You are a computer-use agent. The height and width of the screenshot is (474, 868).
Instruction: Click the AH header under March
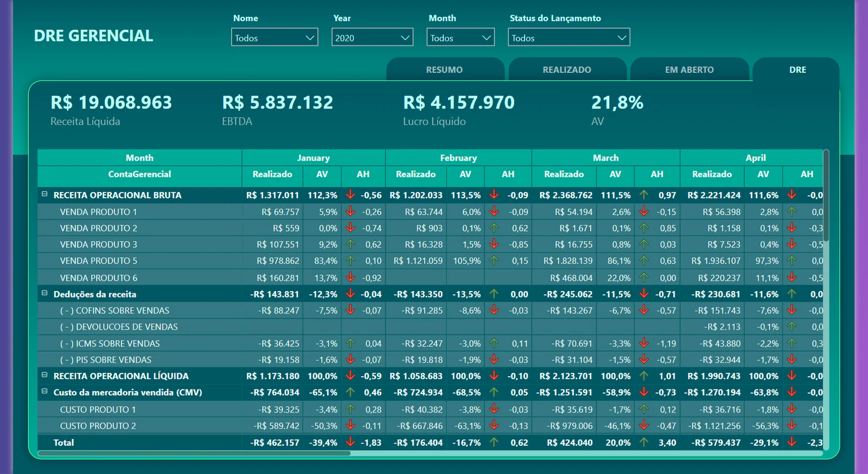click(657, 174)
